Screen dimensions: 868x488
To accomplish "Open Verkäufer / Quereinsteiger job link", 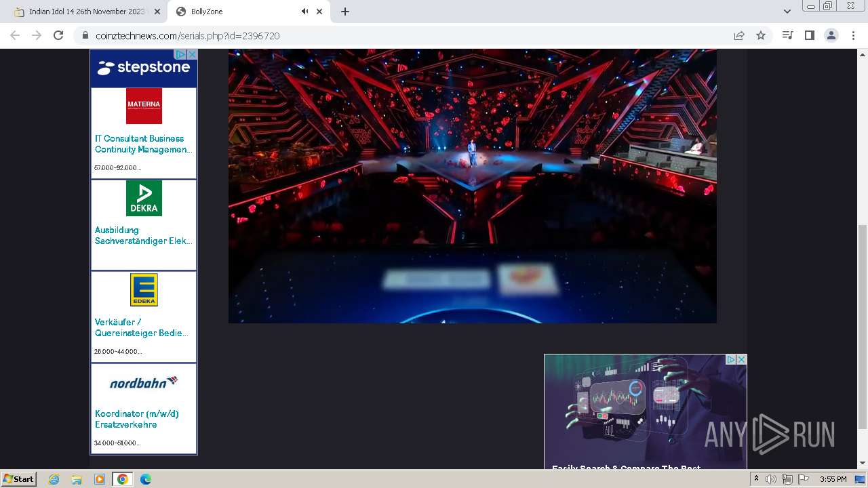I will (x=141, y=327).
